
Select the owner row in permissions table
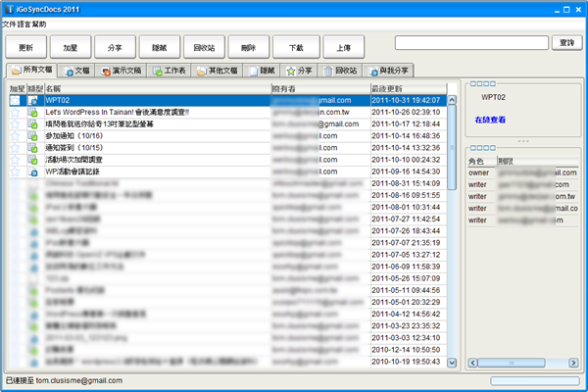click(522, 172)
